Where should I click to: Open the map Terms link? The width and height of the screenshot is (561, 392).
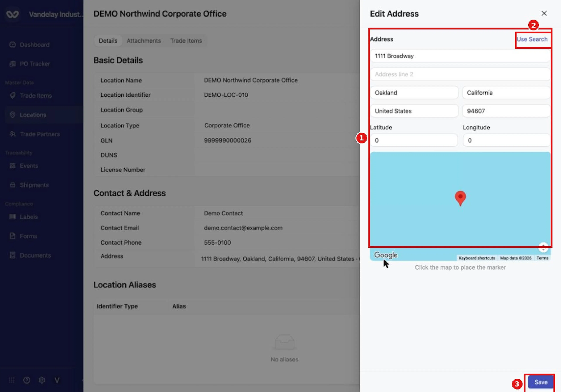[x=542, y=258]
